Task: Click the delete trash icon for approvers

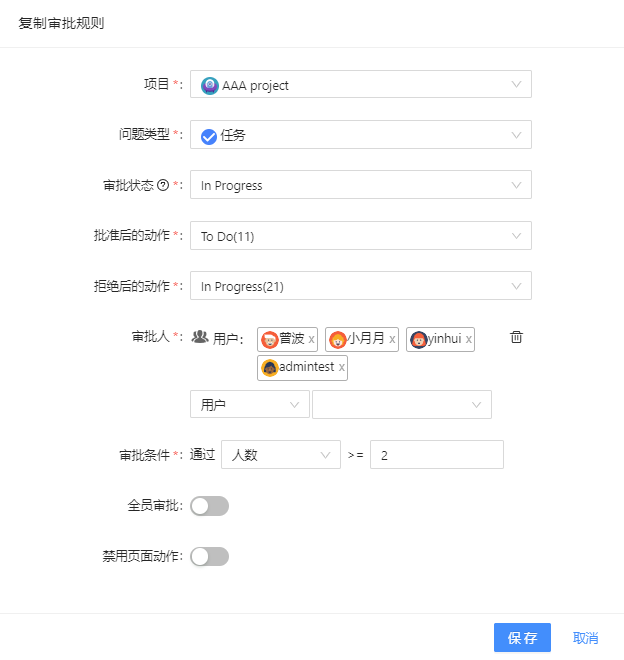Action: click(516, 337)
